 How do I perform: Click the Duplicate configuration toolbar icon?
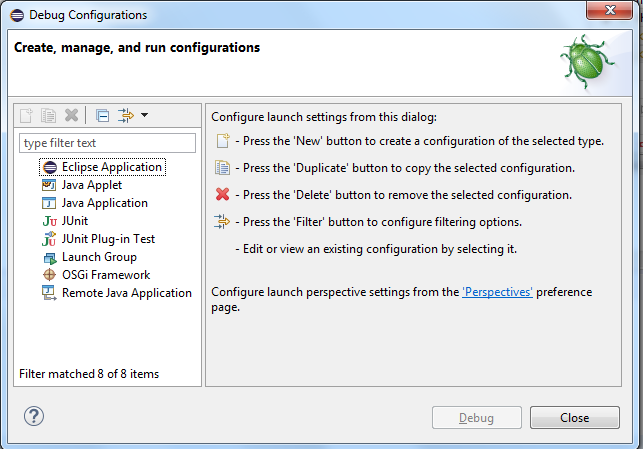[48, 116]
